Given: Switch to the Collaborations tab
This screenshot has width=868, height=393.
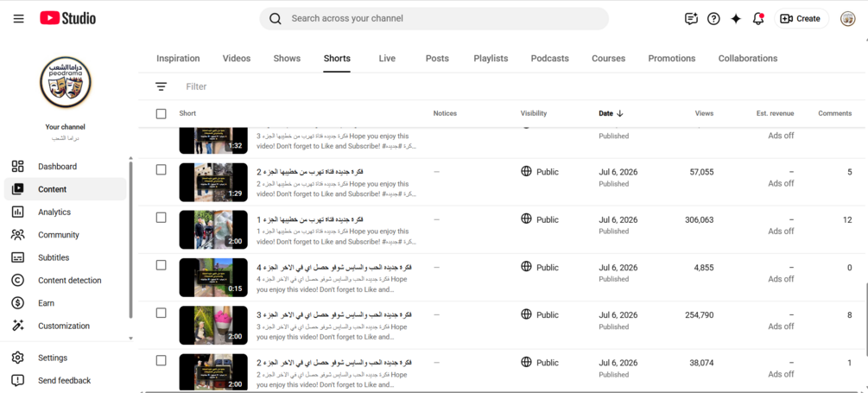Looking at the screenshot, I should tap(748, 58).
